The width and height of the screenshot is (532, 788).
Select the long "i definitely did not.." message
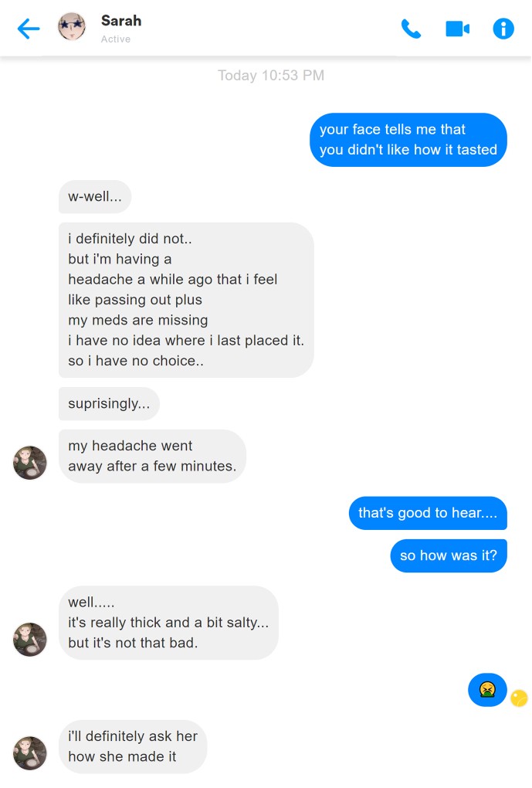point(186,300)
